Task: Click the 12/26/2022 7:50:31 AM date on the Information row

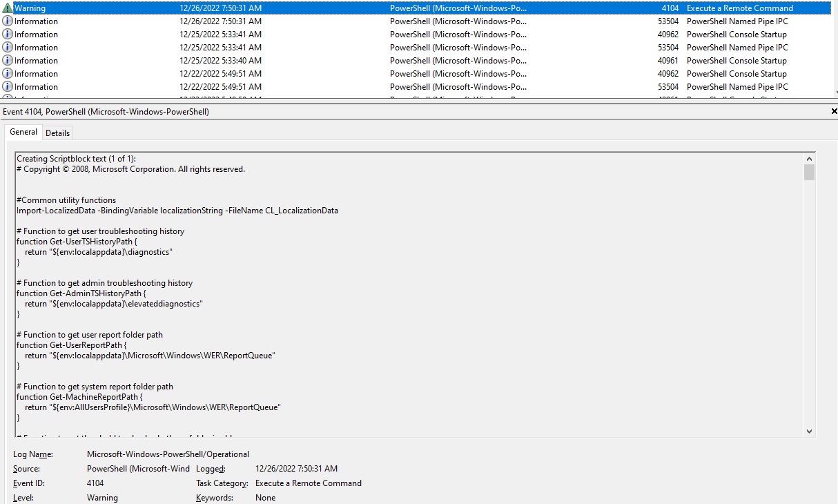Action: pos(221,21)
